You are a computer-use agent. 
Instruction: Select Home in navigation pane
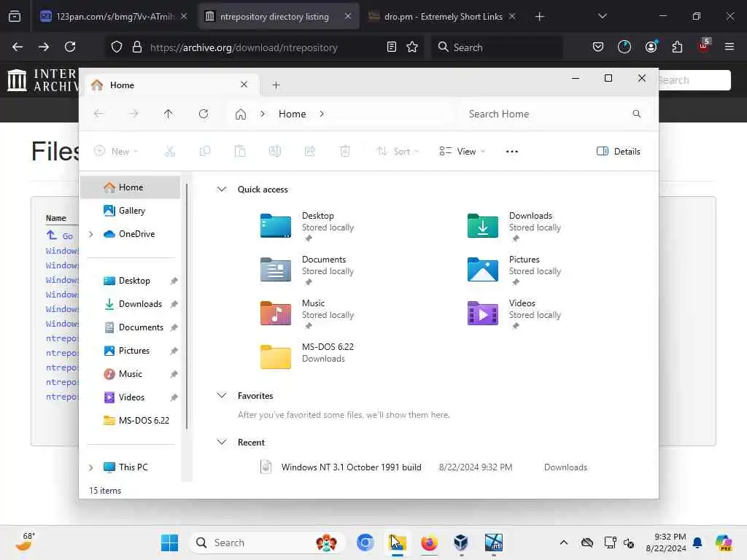pos(131,187)
